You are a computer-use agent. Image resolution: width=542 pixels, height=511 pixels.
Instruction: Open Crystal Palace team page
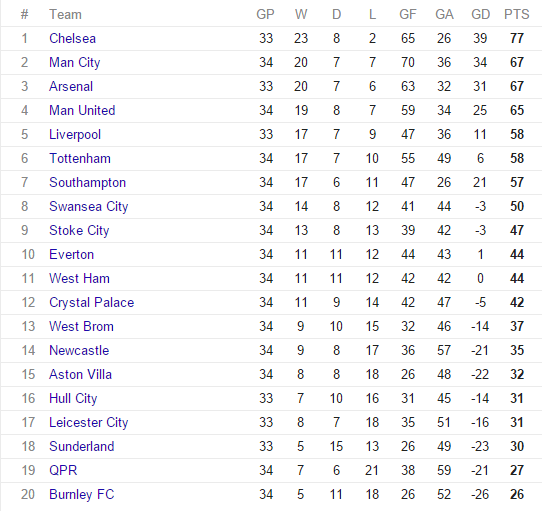(x=92, y=303)
